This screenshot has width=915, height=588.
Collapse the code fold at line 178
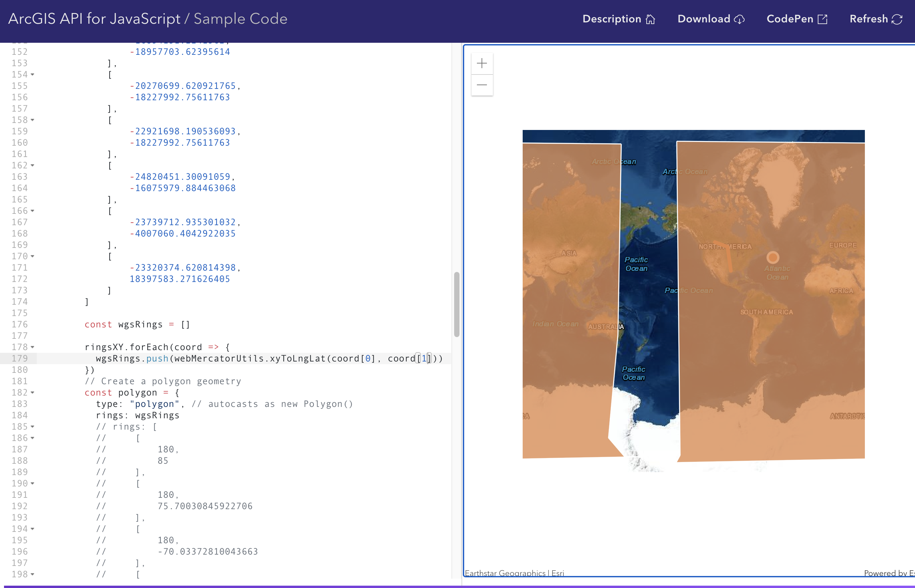point(32,347)
